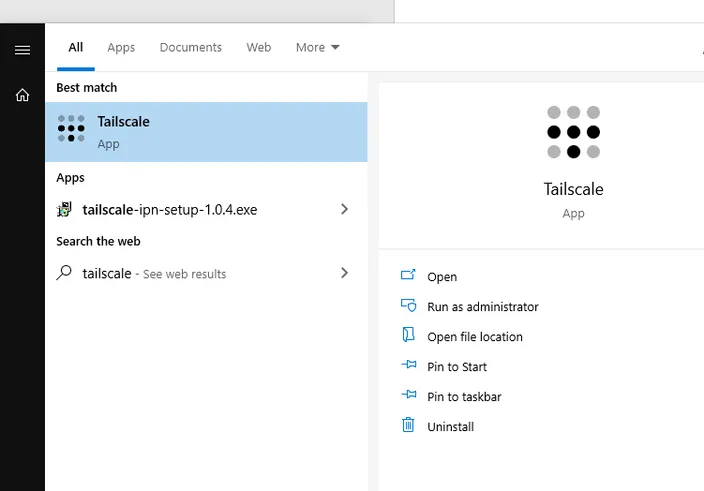Click the Home icon in sidebar
The width and height of the screenshot is (704, 491).
[22, 95]
